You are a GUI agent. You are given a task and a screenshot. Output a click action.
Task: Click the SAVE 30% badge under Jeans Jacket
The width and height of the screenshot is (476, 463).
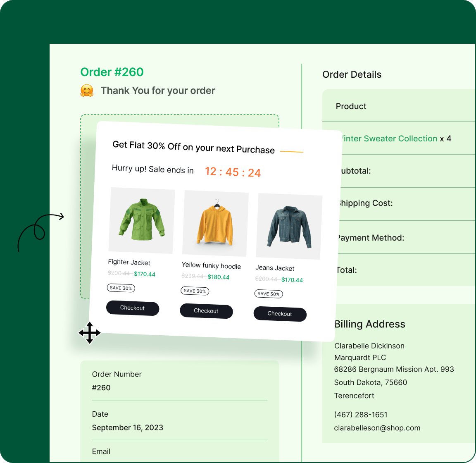(x=269, y=294)
